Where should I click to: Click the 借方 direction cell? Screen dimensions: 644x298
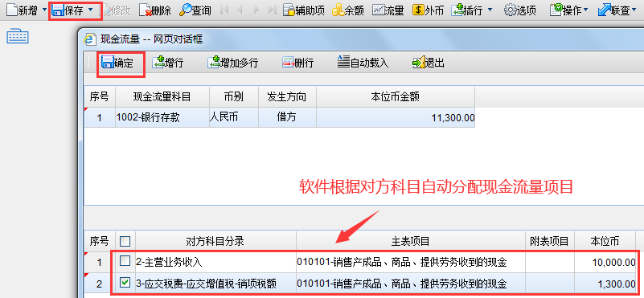pyautogui.click(x=288, y=118)
